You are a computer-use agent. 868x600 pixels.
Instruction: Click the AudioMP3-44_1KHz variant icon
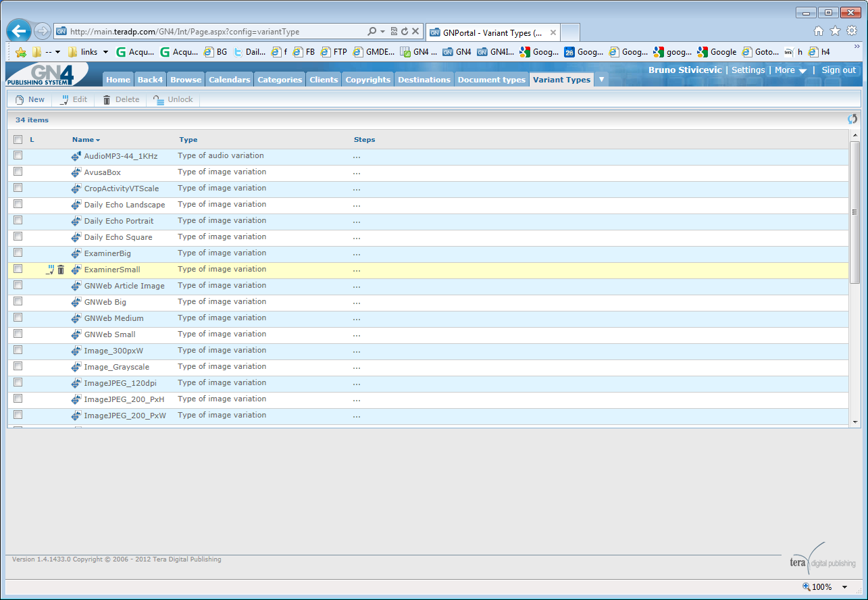tap(76, 156)
